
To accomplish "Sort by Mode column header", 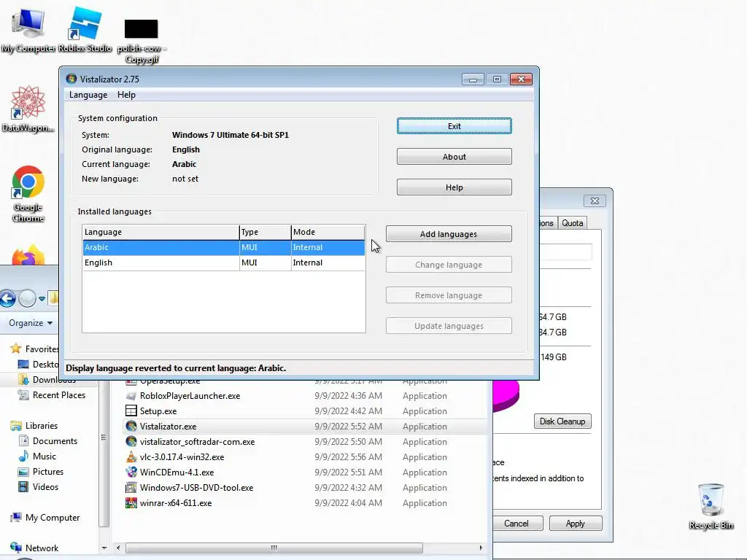I will click(328, 232).
